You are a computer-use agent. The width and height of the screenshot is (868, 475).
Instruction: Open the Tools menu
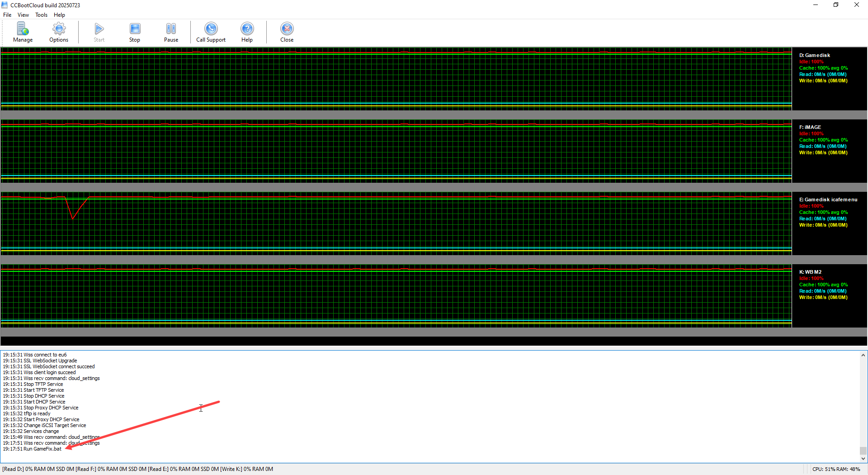[41, 15]
